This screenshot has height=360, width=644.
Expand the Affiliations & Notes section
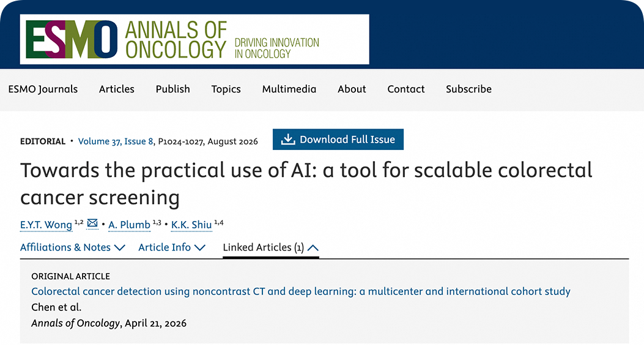coord(73,247)
